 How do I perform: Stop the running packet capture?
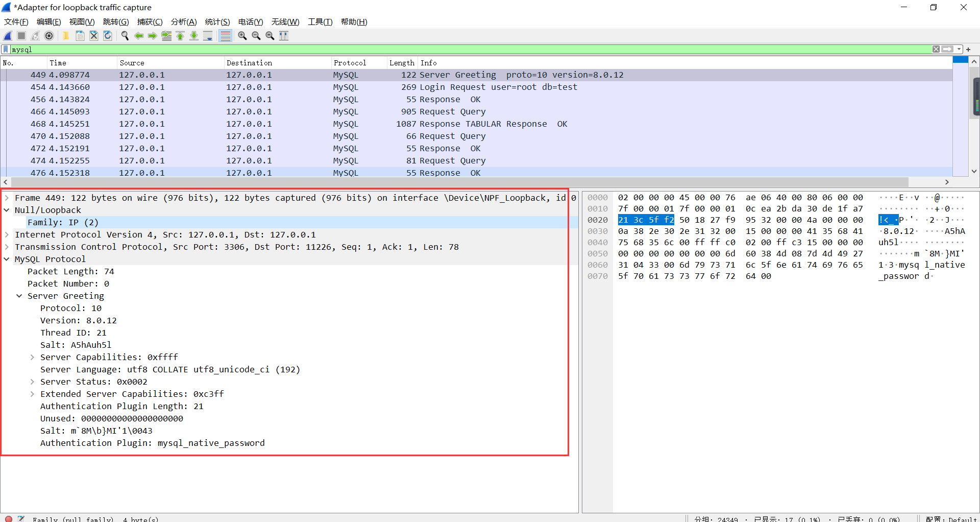[21, 36]
